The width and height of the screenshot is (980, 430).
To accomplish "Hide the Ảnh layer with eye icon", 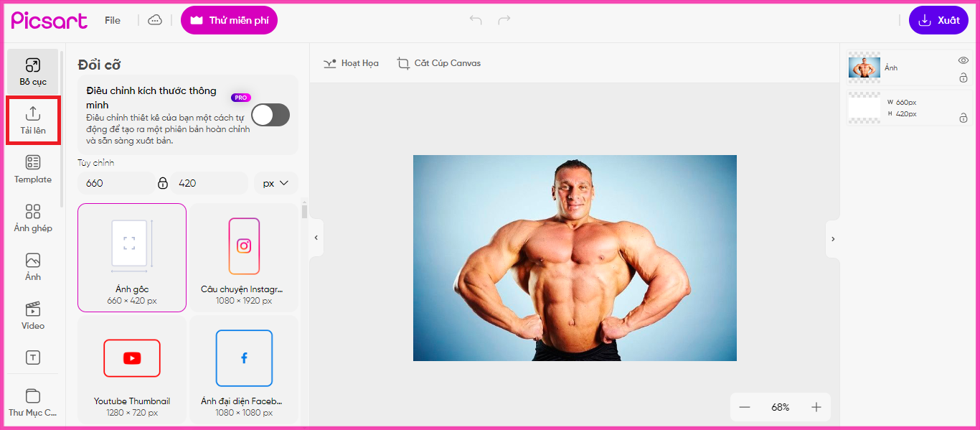I will coord(963,60).
